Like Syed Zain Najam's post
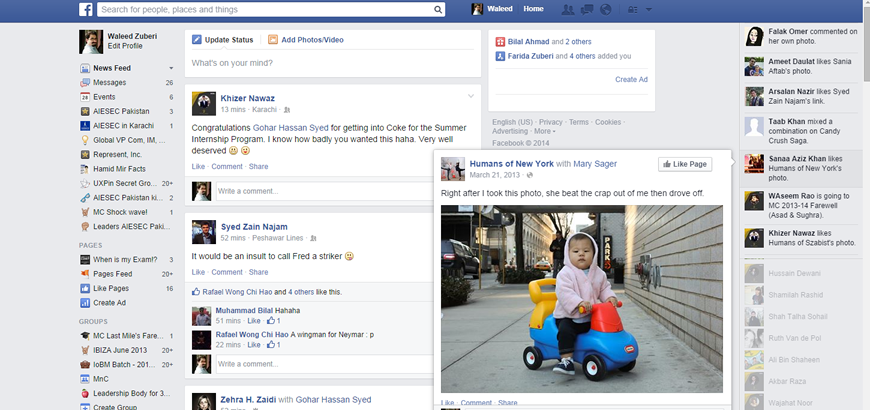Viewport: 870px width, 410px height. (198, 272)
